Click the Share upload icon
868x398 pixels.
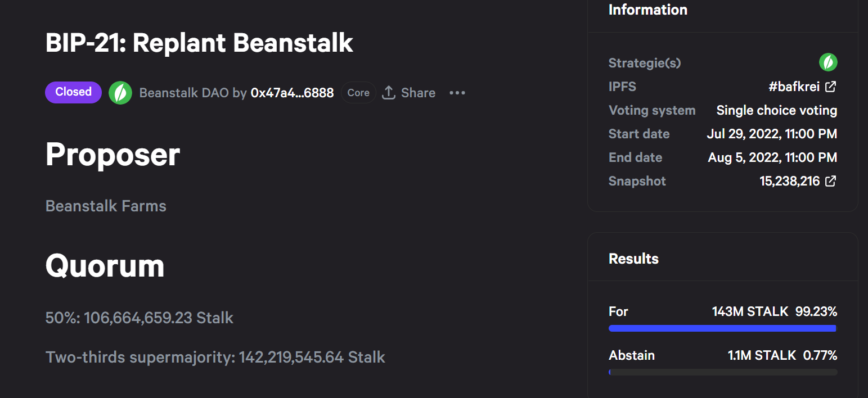389,93
